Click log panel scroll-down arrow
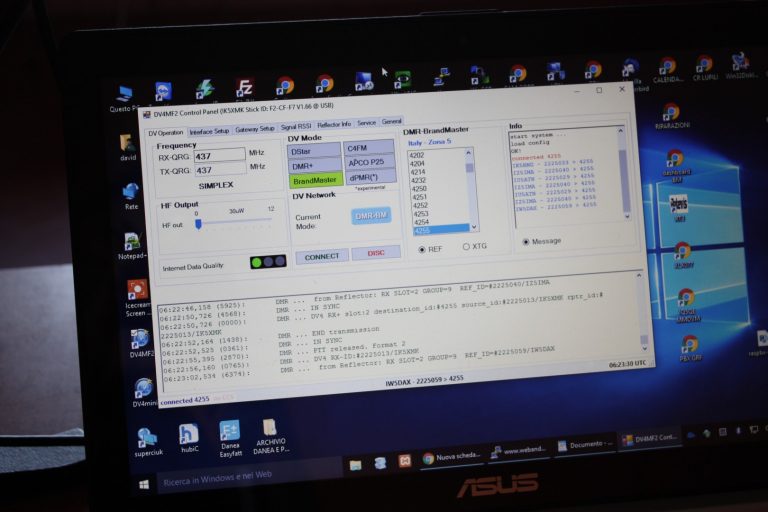This screenshot has width=768, height=512. (x=645, y=348)
